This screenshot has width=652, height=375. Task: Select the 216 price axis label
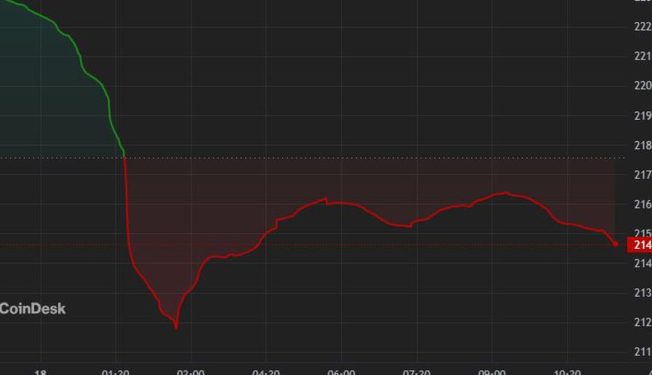point(643,204)
